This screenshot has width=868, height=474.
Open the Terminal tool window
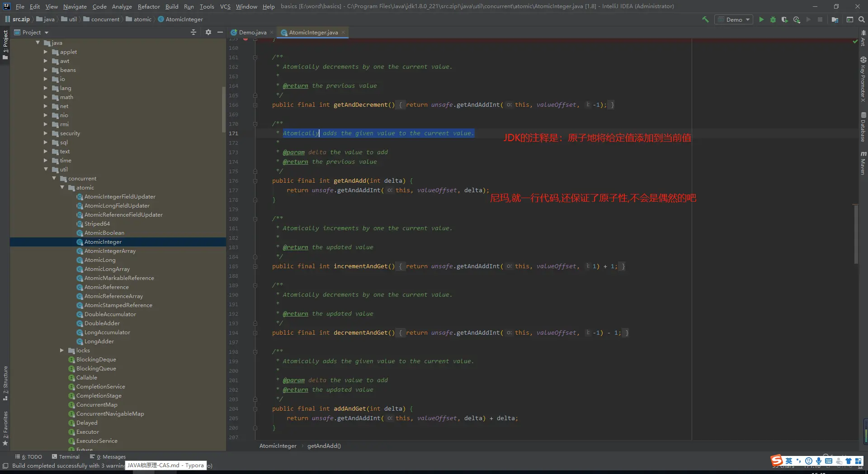[x=66, y=457]
